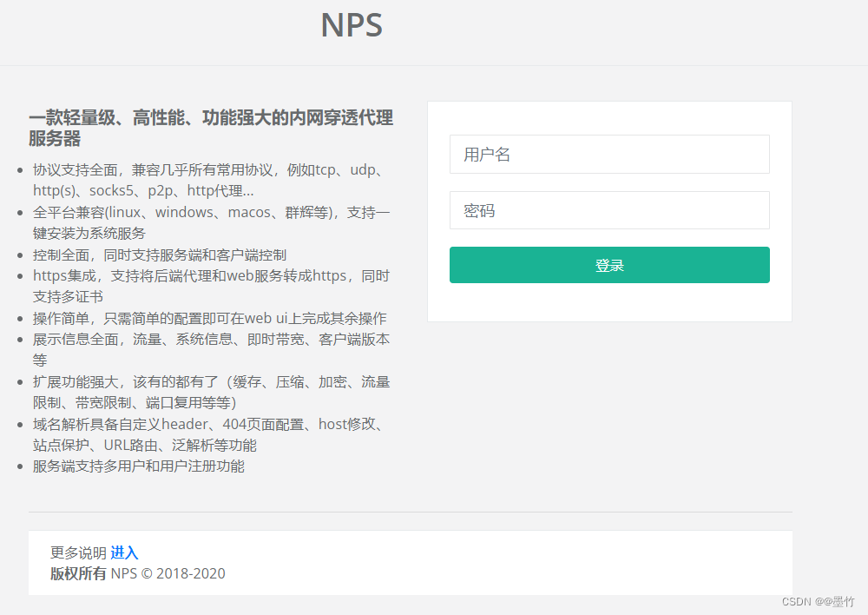Viewport: 868px width, 615px height.
Task: Click the bullet about 域名解析 custom header
Action: click(x=211, y=433)
